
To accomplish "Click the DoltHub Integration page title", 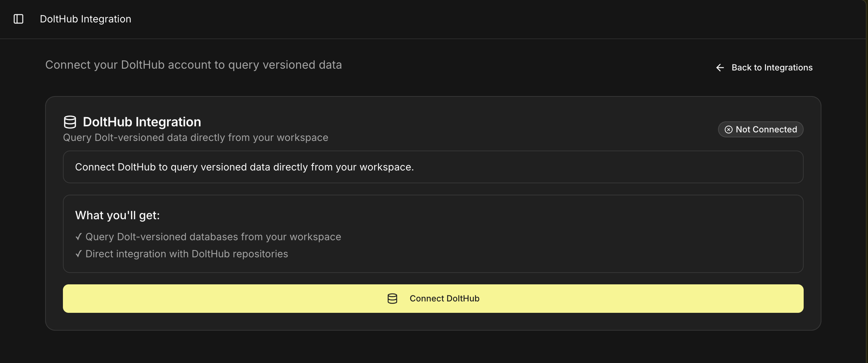I will [x=85, y=19].
